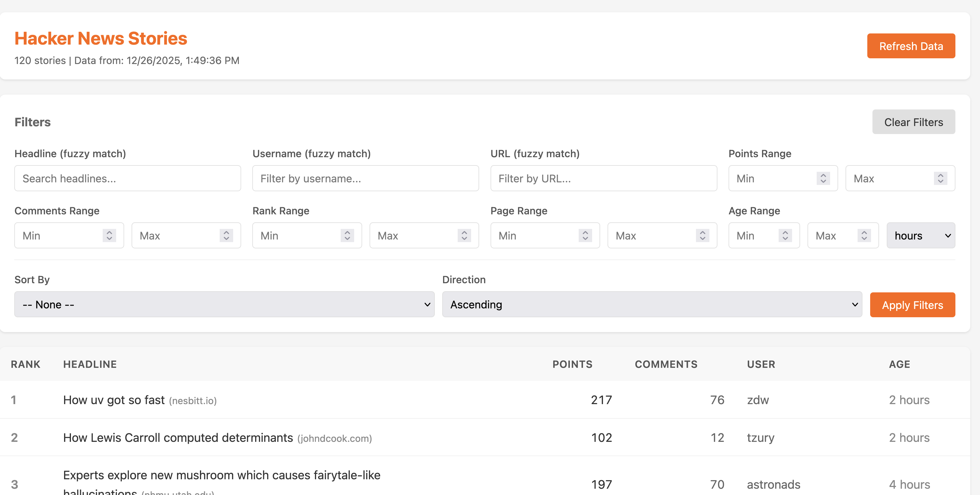This screenshot has width=980, height=495.
Task: Increment the Age Range Min stepper
Action: 785,233
